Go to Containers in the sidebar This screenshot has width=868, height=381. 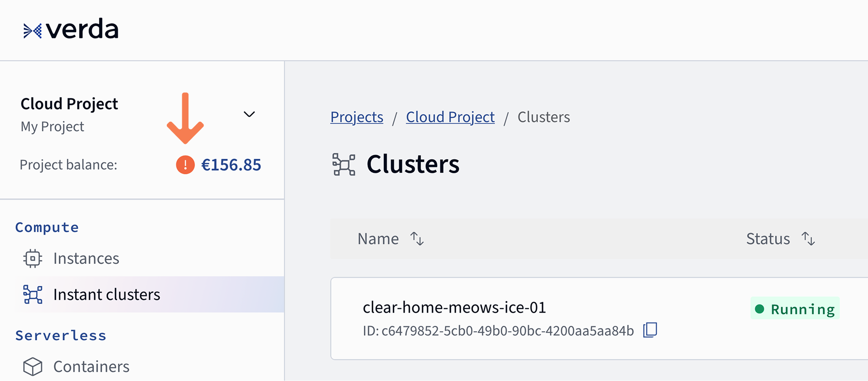pyautogui.click(x=91, y=367)
